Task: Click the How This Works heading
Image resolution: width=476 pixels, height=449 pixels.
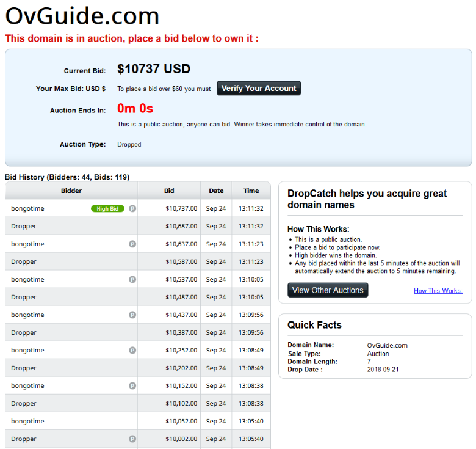Action: pyautogui.click(x=319, y=229)
